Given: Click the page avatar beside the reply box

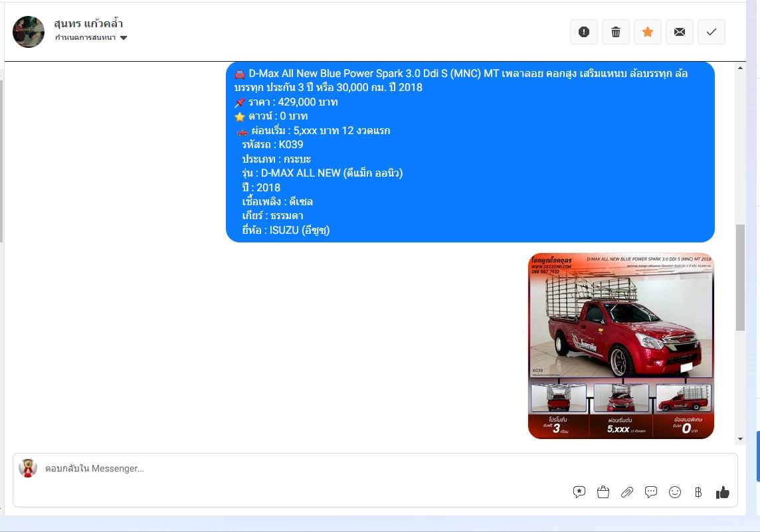Looking at the screenshot, I should (28, 468).
